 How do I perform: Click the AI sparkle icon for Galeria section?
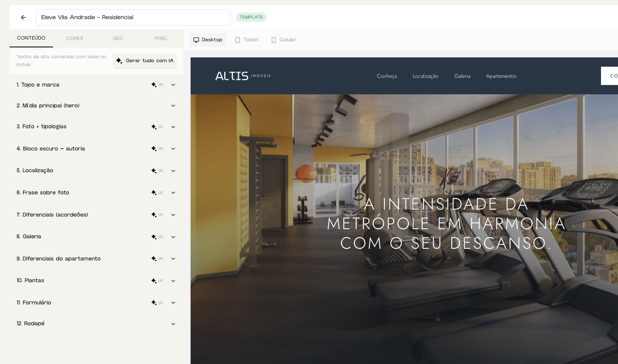click(154, 237)
